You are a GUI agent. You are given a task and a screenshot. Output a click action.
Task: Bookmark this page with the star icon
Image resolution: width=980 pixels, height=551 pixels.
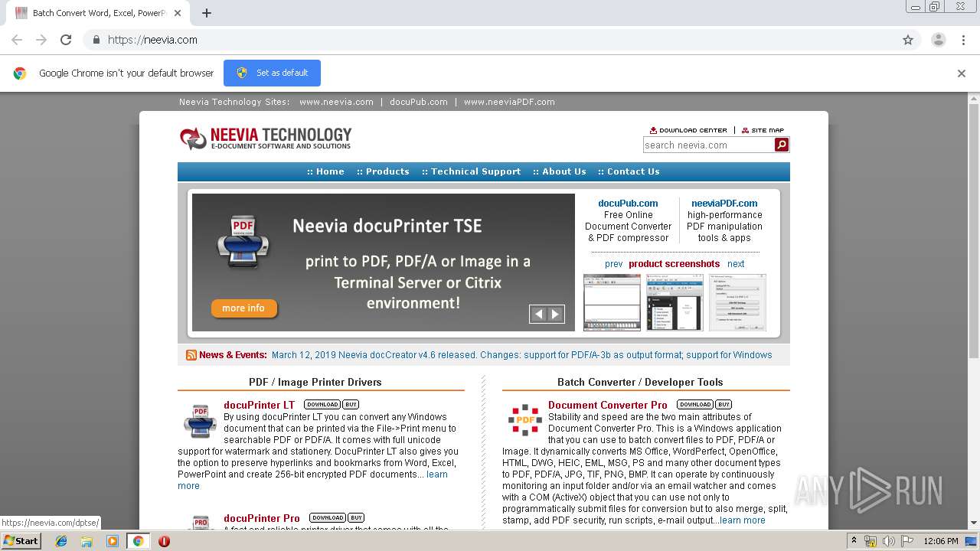pos(908,40)
